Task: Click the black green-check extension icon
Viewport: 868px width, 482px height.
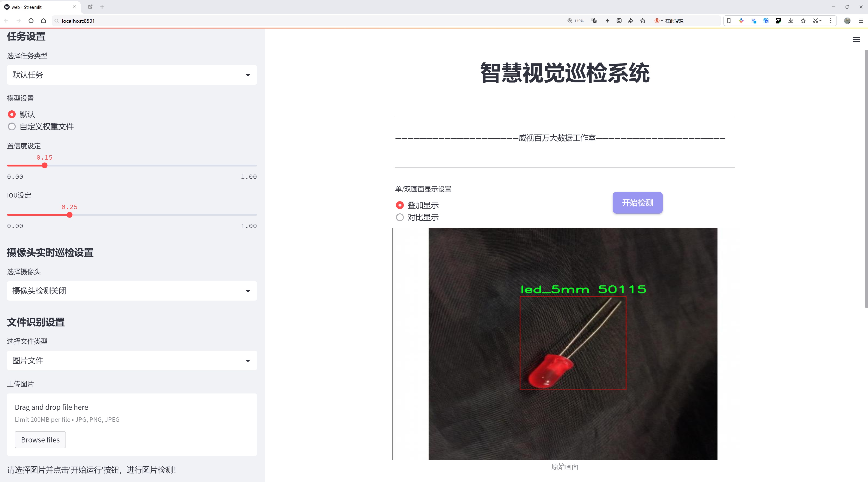Action: tap(778, 20)
